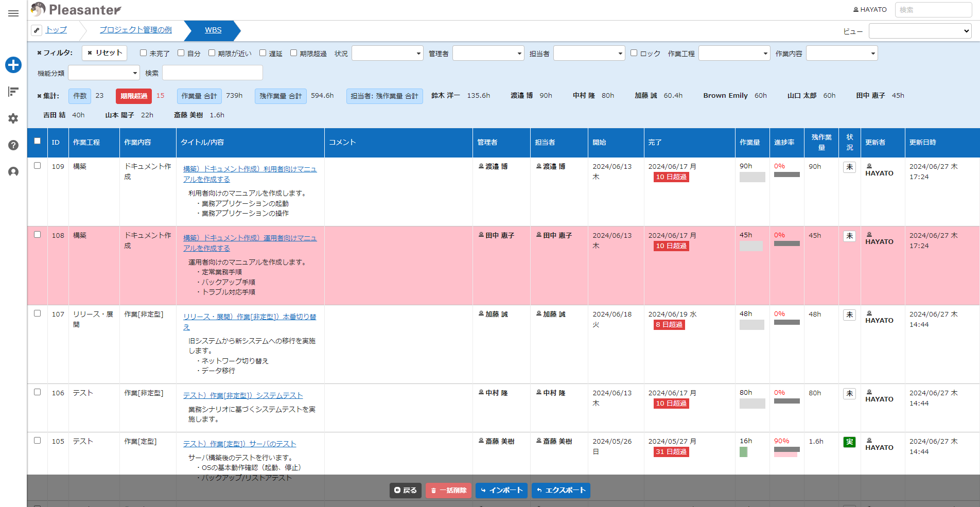Click the インポート button
Image resolution: width=980 pixels, height=507 pixels.
pyautogui.click(x=502, y=490)
